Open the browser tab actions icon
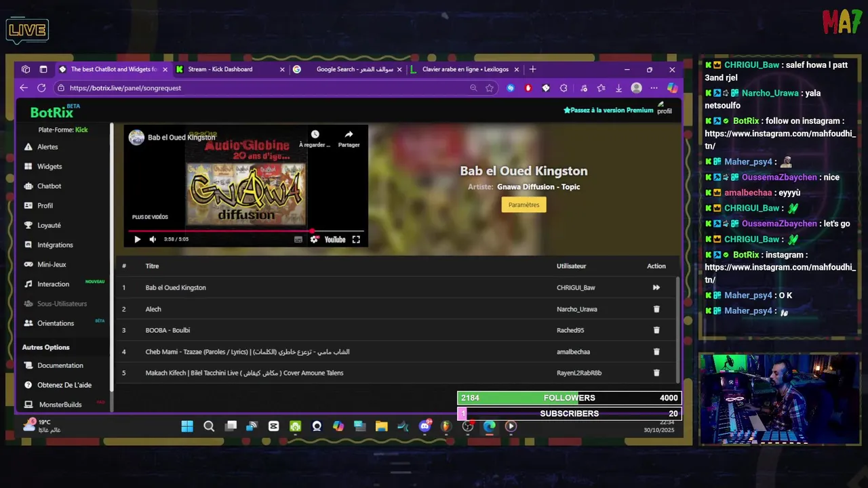868x488 pixels. point(43,69)
